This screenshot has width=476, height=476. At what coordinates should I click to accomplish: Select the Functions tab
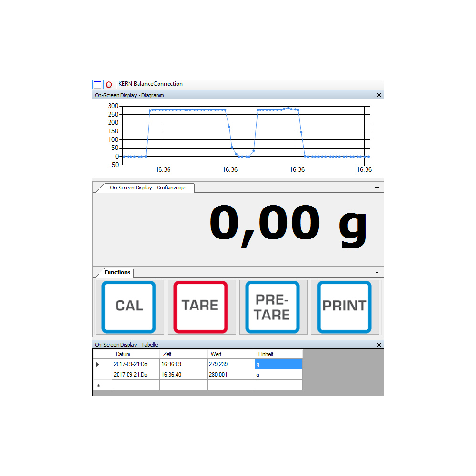coord(117,273)
